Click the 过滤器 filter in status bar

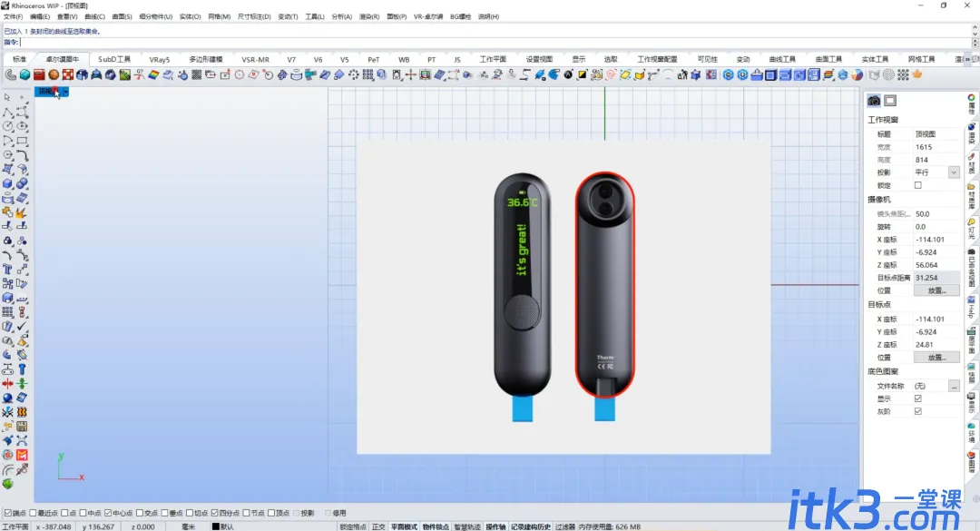coord(564,526)
